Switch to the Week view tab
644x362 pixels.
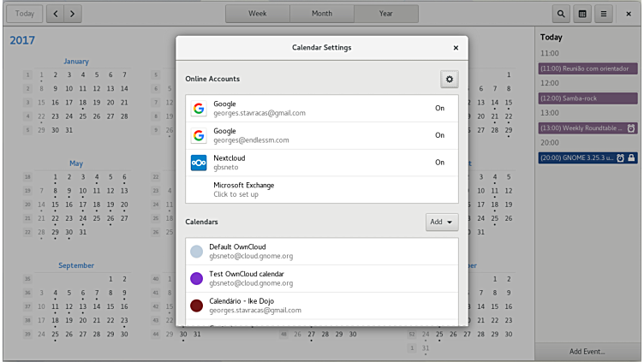coord(257,14)
